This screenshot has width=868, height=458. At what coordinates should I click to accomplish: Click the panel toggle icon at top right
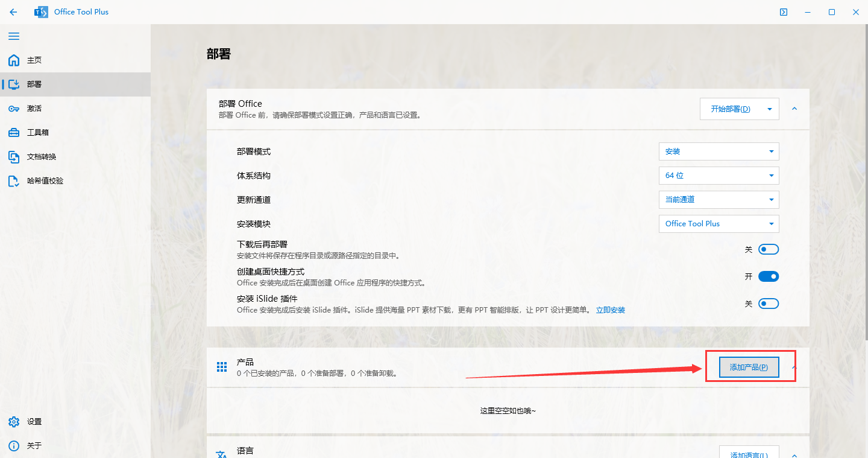782,11
